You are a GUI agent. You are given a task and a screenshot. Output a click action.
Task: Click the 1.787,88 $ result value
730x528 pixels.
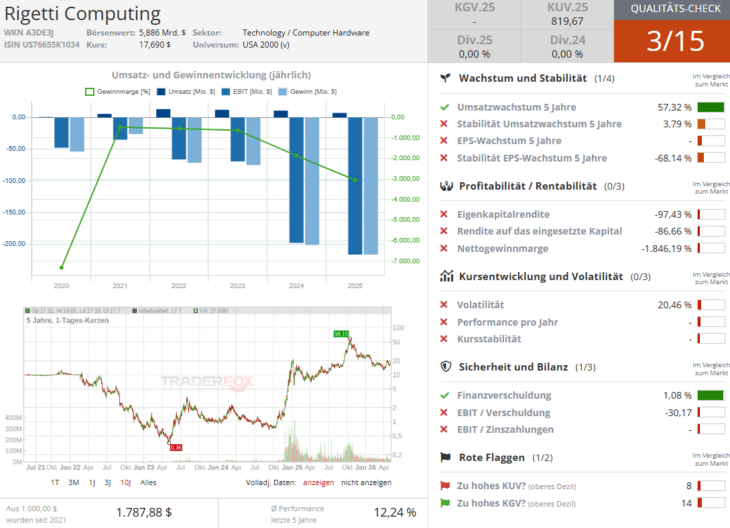[x=144, y=513]
